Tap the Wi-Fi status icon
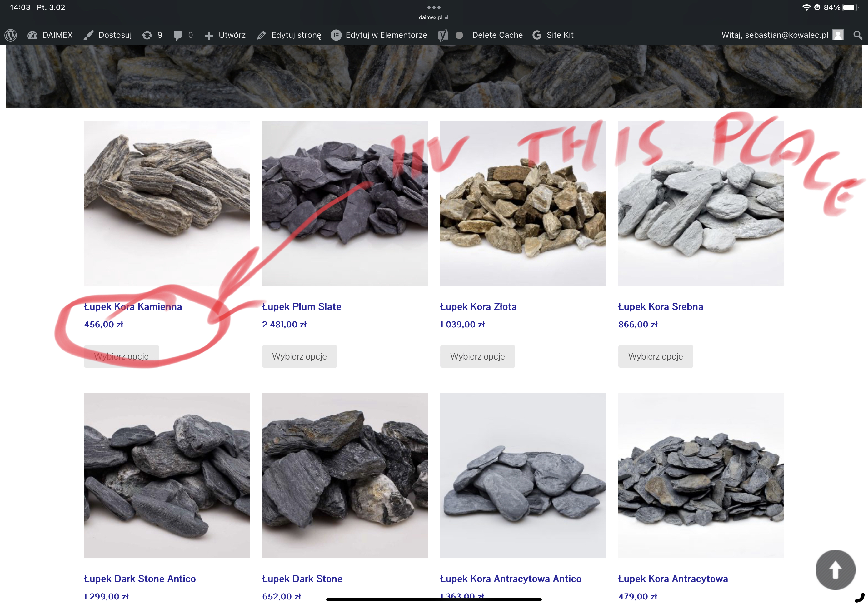868x606 pixels. coord(806,7)
